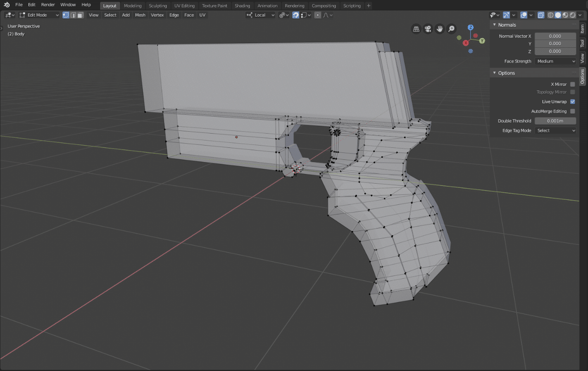Open the Item sidebar tab
Image resolution: width=588 pixels, height=371 pixels.
[582, 29]
